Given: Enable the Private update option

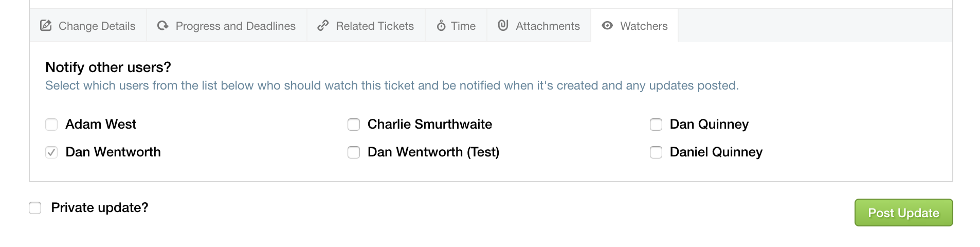Looking at the screenshot, I should point(35,208).
